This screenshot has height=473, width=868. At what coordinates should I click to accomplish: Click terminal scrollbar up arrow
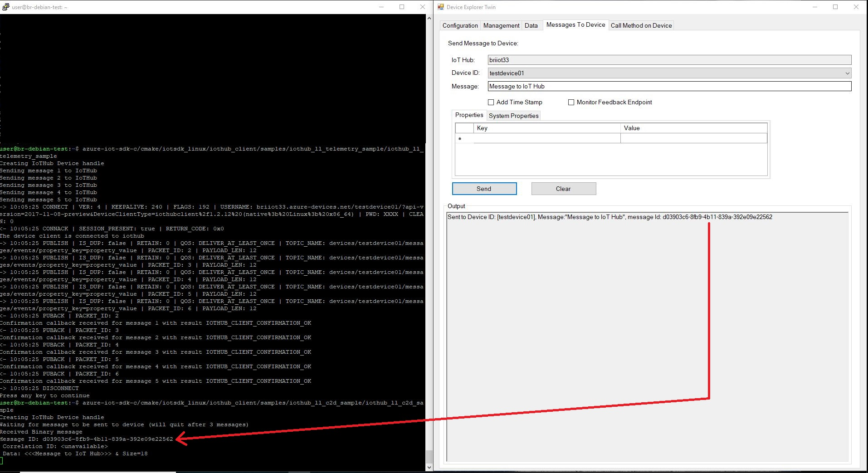pos(429,18)
